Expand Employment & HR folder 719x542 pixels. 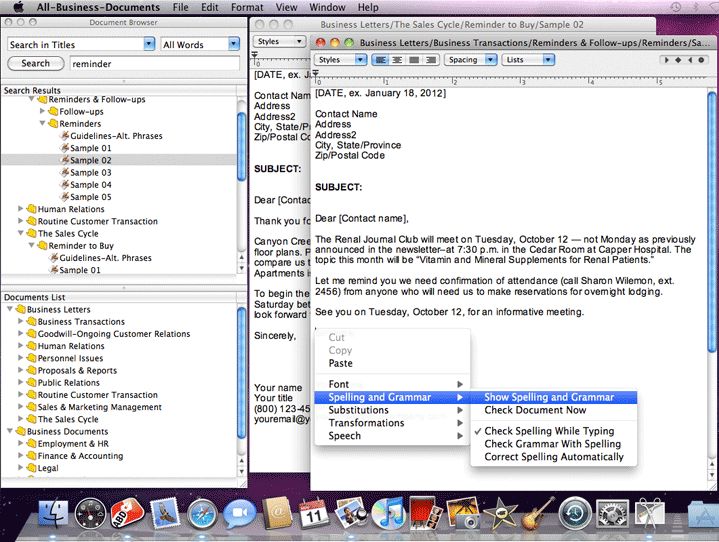pyautogui.click(x=21, y=443)
